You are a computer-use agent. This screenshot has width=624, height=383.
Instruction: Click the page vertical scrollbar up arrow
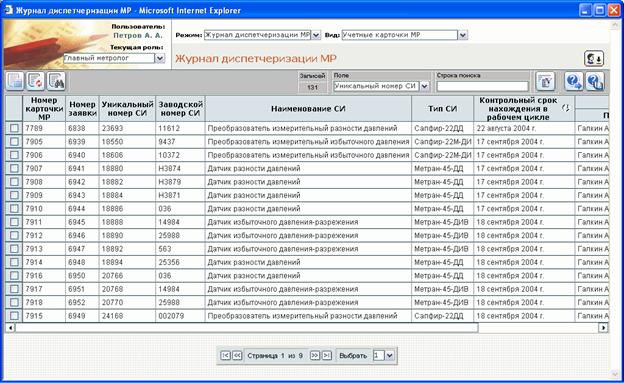point(615,25)
